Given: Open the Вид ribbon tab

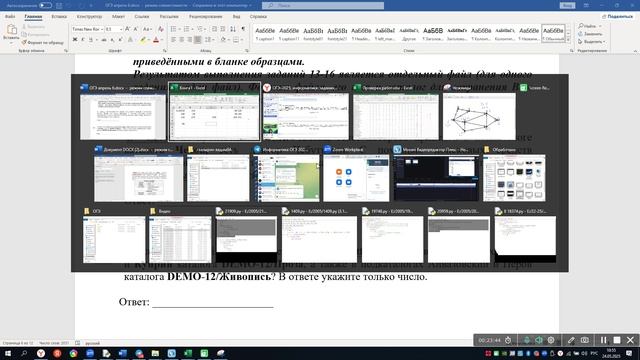Looking at the screenshot, I should point(236,16).
